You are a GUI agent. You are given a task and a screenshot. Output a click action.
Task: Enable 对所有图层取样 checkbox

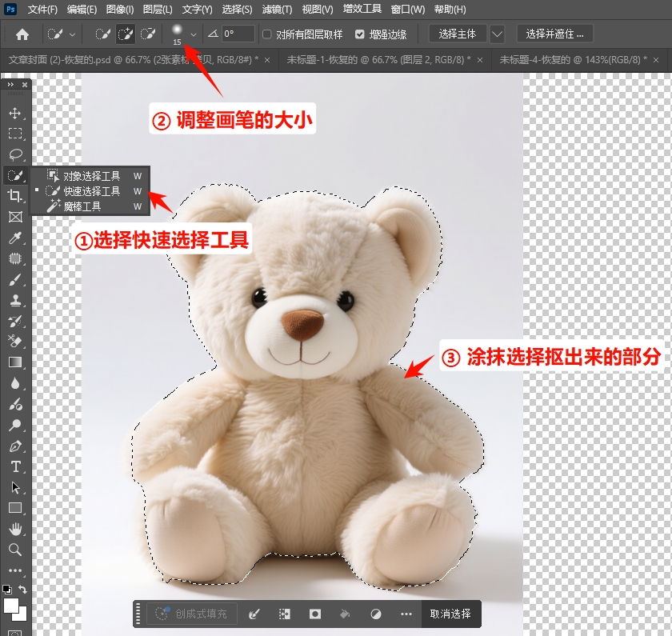[x=269, y=34]
